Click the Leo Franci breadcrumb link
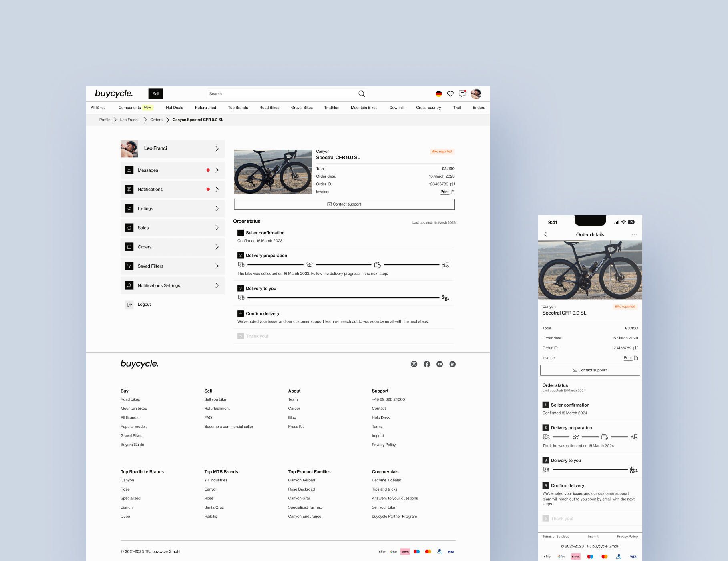 (129, 120)
